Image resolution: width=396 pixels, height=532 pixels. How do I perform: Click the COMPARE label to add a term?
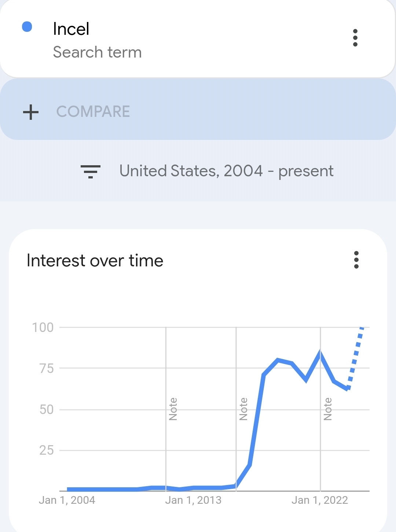point(93,112)
